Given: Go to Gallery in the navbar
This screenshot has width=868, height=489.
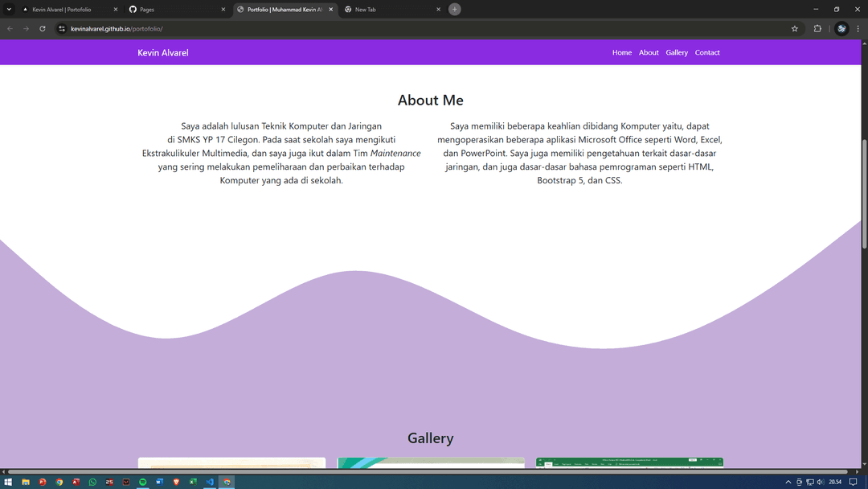Looking at the screenshot, I should coord(677,52).
